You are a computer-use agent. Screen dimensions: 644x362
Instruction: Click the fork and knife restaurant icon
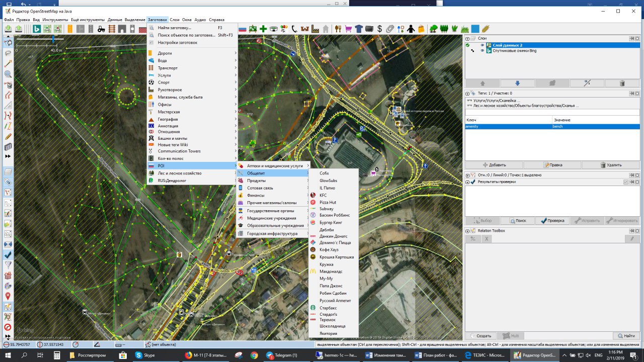(x=338, y=29)
